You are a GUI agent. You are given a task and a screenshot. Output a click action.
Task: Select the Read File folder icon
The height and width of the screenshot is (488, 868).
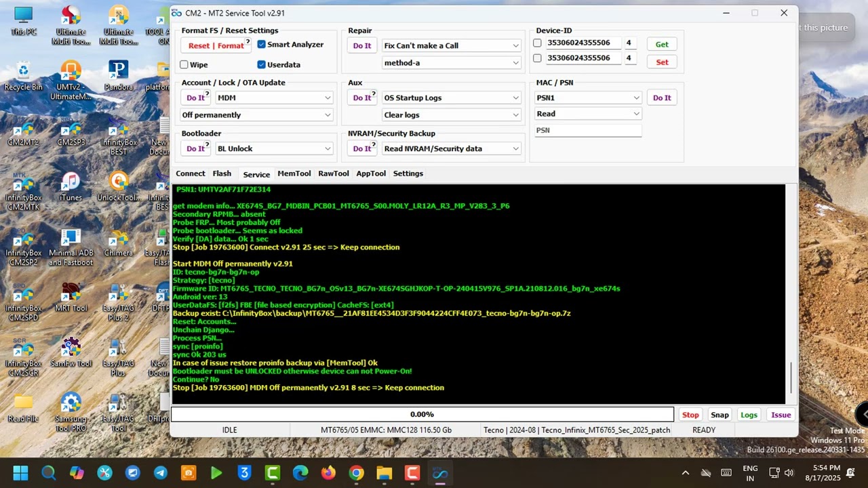[23, 408]
